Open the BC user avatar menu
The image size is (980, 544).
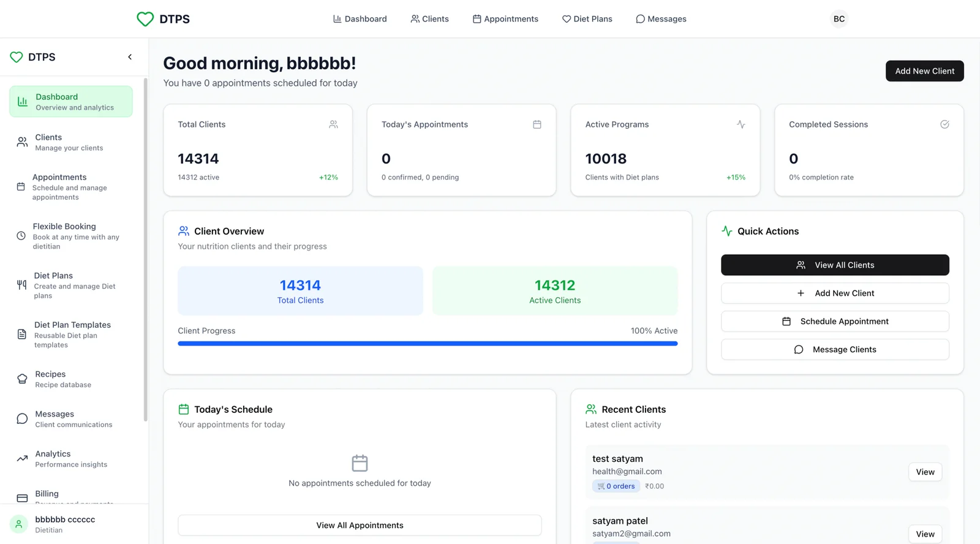point(839,19)
